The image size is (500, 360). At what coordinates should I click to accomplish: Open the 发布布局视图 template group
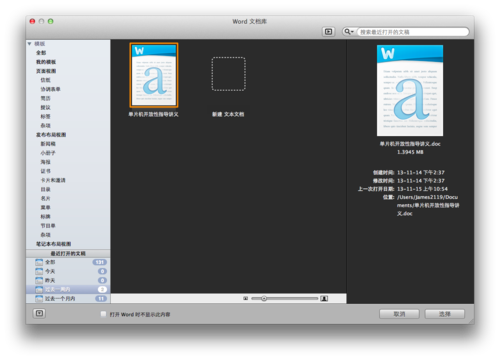coord(51,135)
